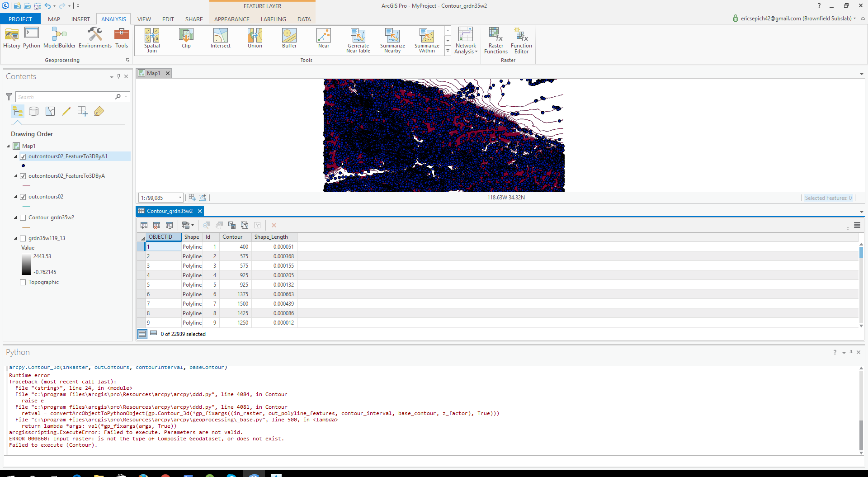Switch Contents to List By Labeling

(99, 111)
